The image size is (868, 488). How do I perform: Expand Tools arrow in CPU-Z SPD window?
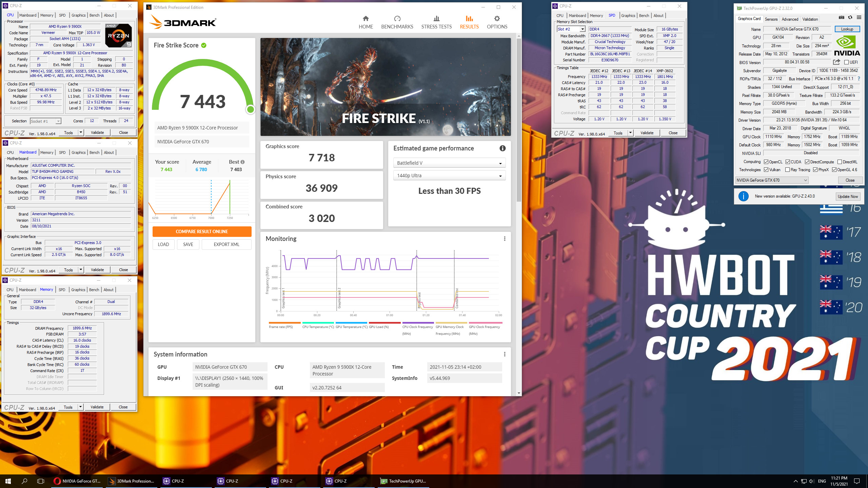tap(630, 133)
